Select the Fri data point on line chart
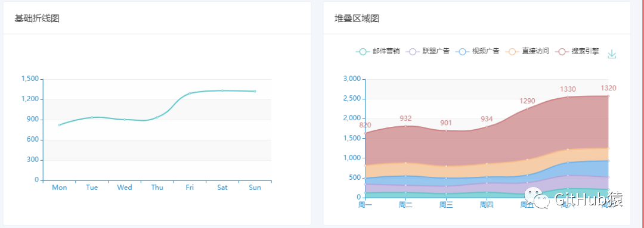 pos(190,93)
